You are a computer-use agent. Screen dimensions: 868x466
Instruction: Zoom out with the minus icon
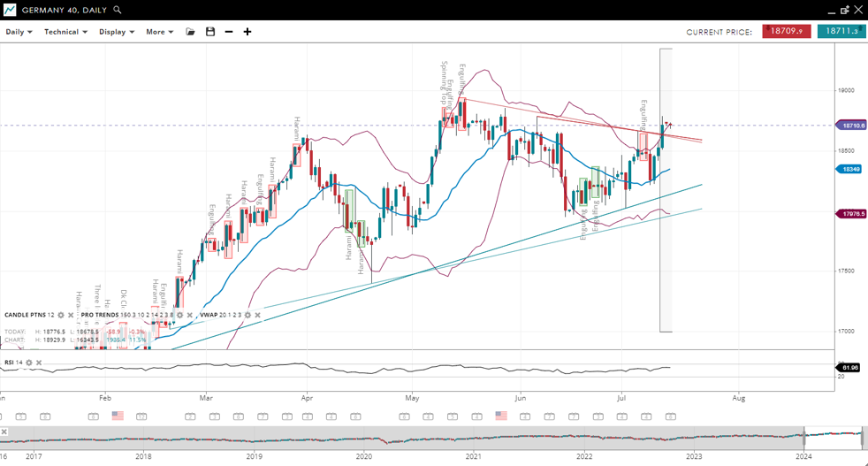click(229, 32)
